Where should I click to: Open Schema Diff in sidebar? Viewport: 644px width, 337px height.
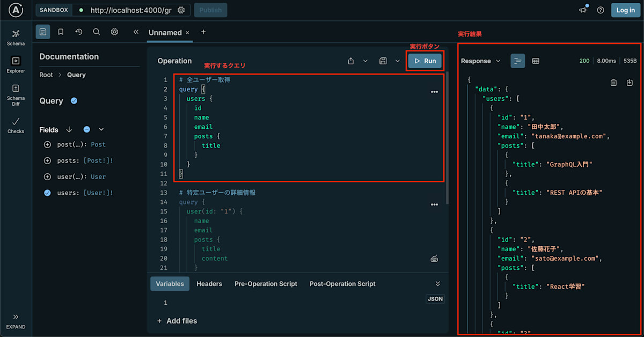coord(16,95)
